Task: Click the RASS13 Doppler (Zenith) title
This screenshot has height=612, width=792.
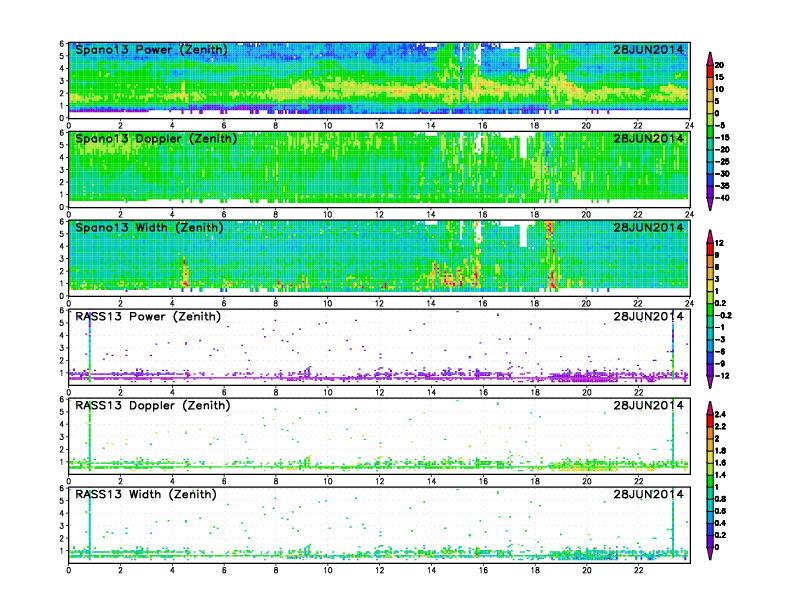Action: point(153,405)
